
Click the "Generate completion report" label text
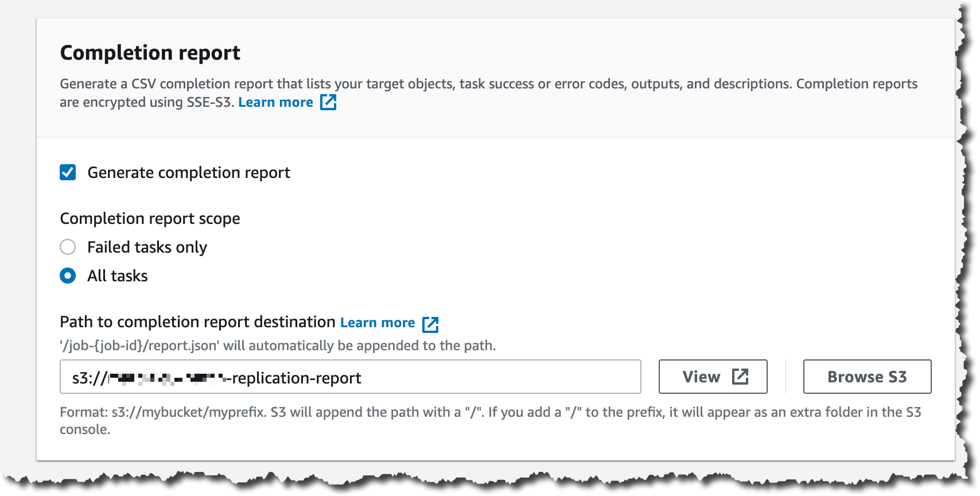point(189,173)
